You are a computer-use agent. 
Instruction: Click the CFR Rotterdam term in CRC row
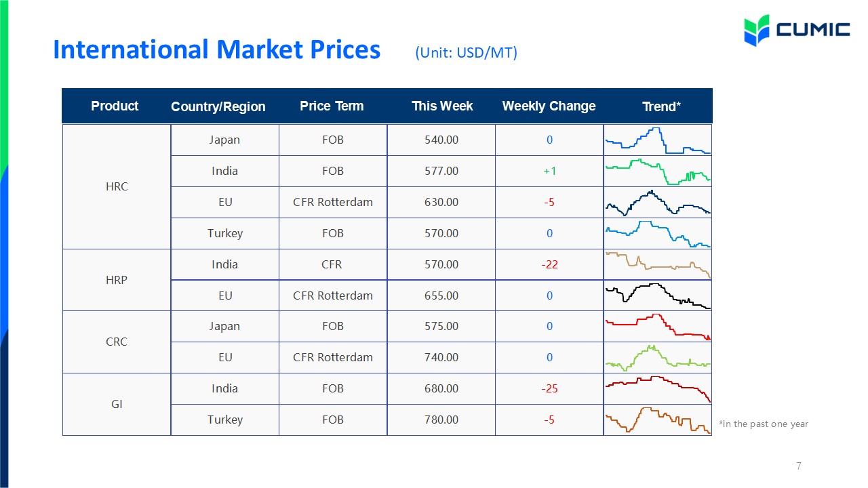[x=333, y=358]
